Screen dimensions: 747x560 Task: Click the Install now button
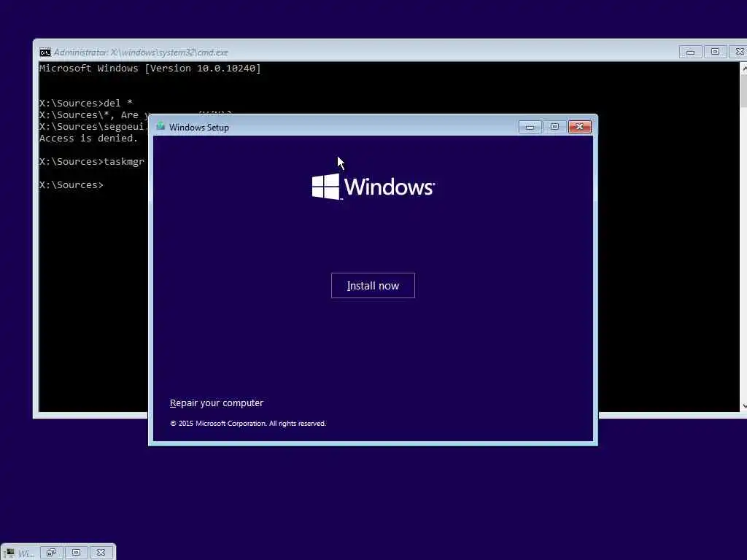373,285
